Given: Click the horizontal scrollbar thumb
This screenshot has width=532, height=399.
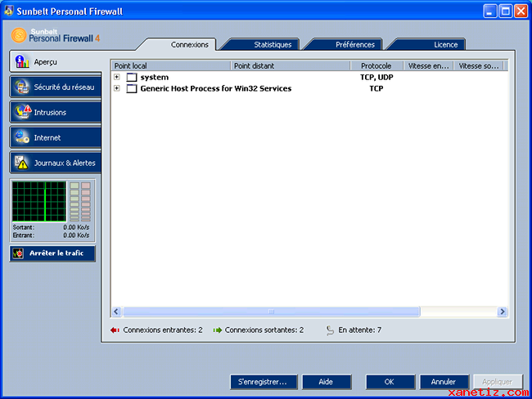Looking at the screenshot, I should 272,312.
